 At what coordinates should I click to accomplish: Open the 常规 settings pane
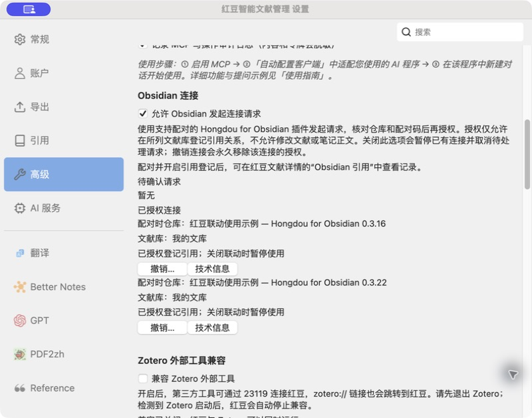point(64,39)
